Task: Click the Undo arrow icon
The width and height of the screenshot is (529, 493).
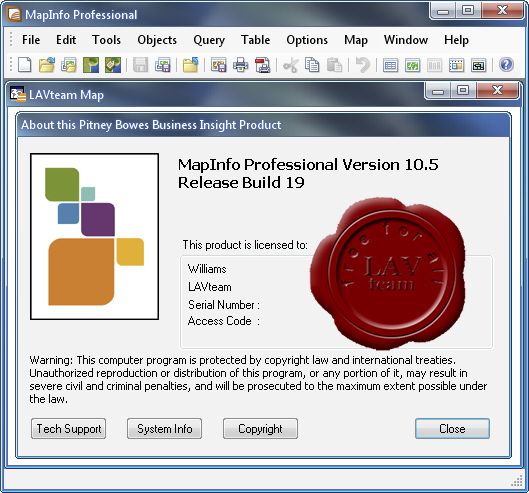Action: click(x=363, y=64)
